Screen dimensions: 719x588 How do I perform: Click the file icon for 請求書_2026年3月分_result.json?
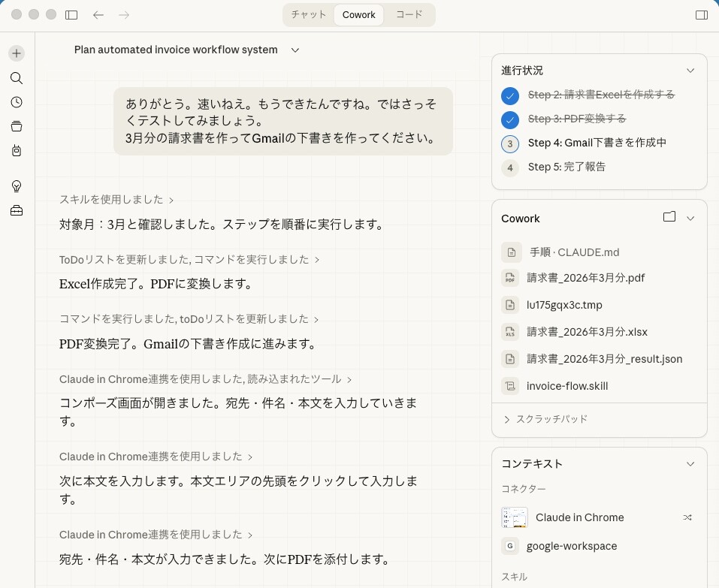tap(510, 359)
